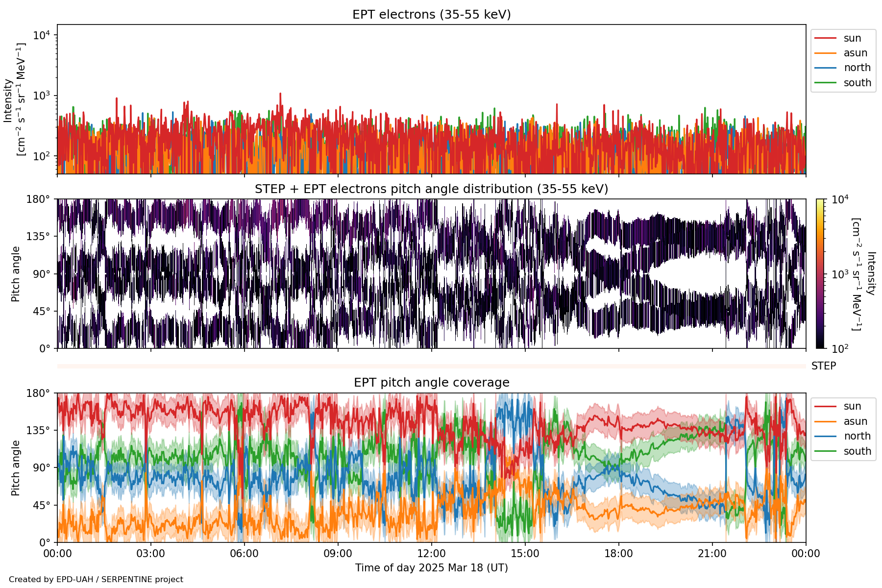Select the north label in top legend

pyautogui.click(x=857, y=68)
